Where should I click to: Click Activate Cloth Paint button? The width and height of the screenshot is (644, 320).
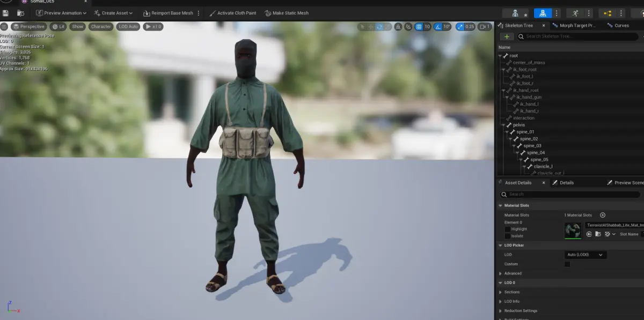click(x=233, y=13)
